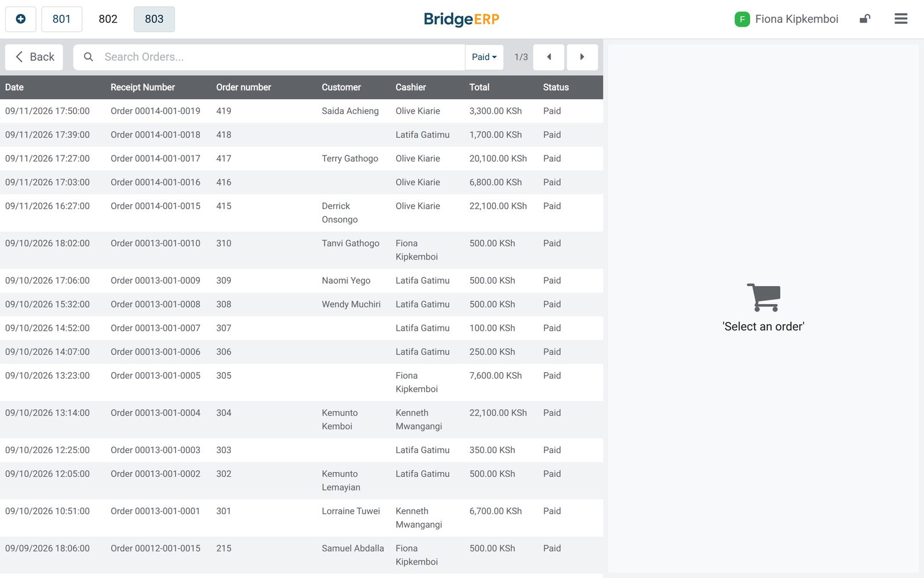This screenshot has width=924, height=578.
Task: Select the 350.00 KSh order 303
Action: (x=301, y=450)
